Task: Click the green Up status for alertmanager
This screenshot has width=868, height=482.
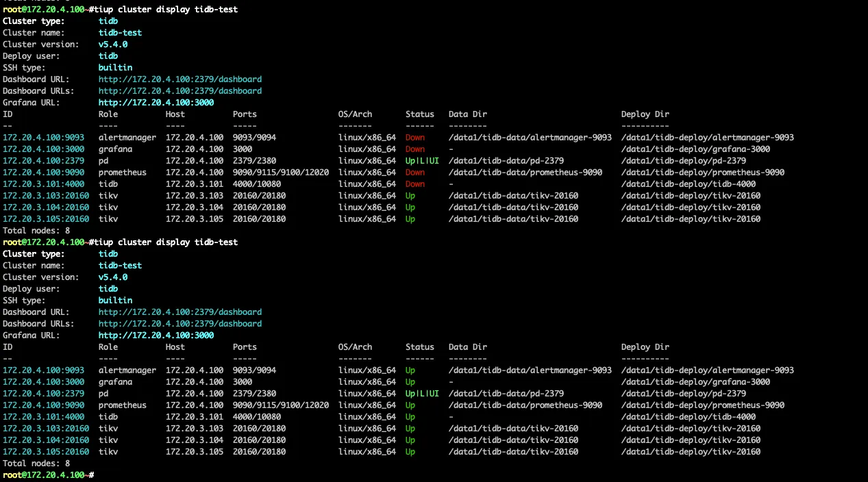Action: point(410,370)
